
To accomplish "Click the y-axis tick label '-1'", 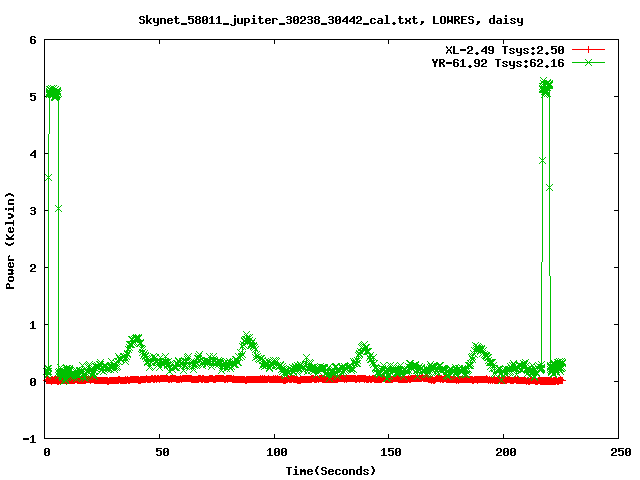I will [x=30, y=439].
